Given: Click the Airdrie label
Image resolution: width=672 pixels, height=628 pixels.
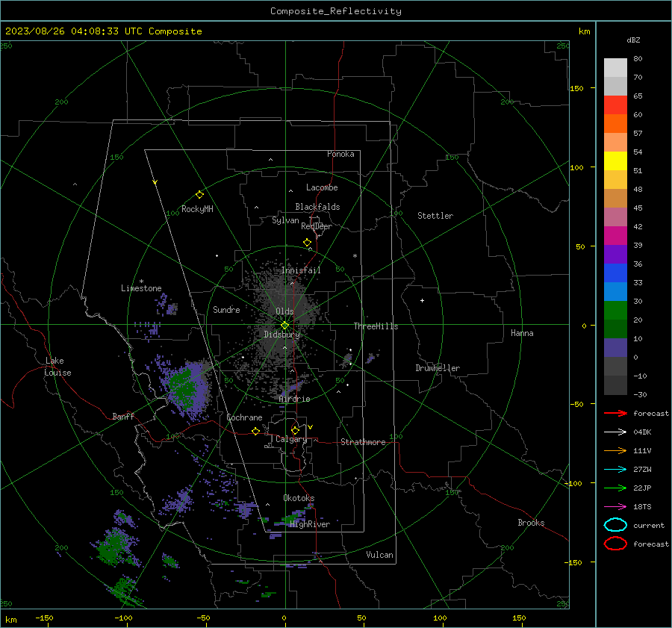Looking at the screenshot, I should click(294, 399).
